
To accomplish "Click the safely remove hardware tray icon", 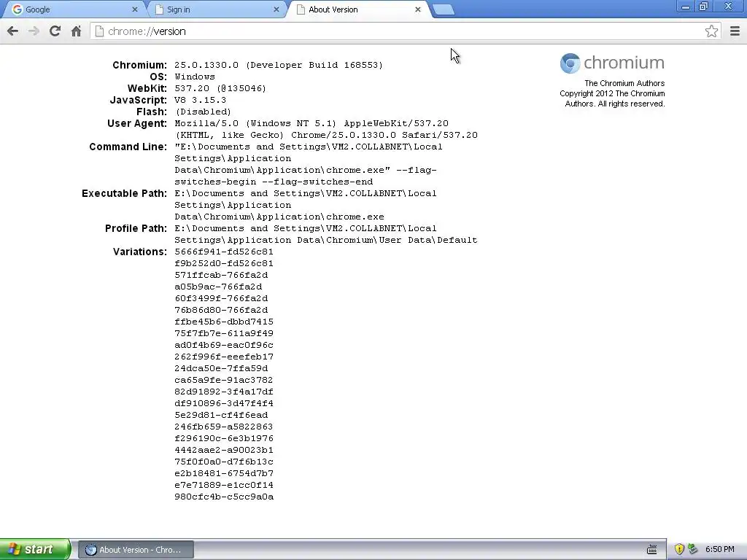I will tap(693, 549).
